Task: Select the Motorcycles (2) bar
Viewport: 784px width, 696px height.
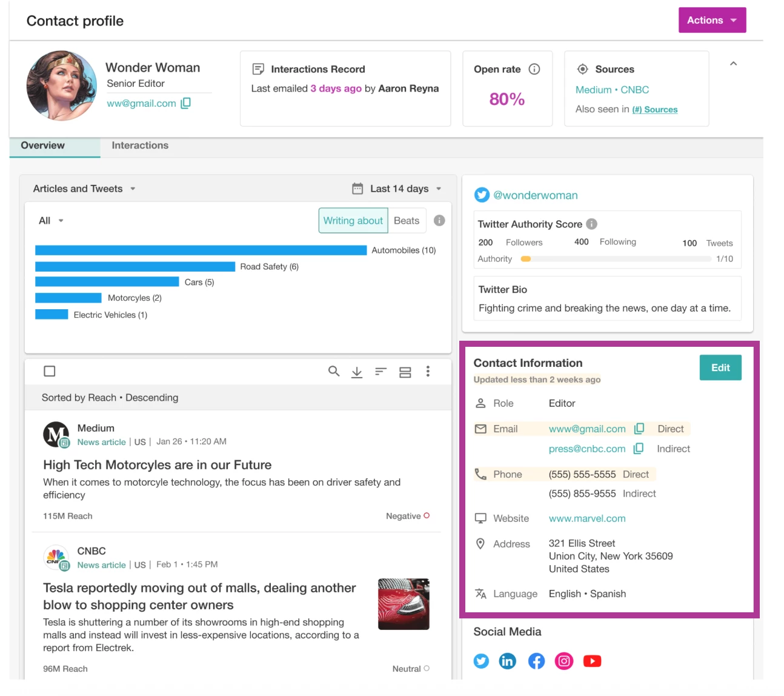Action: [x=68, y=298]
